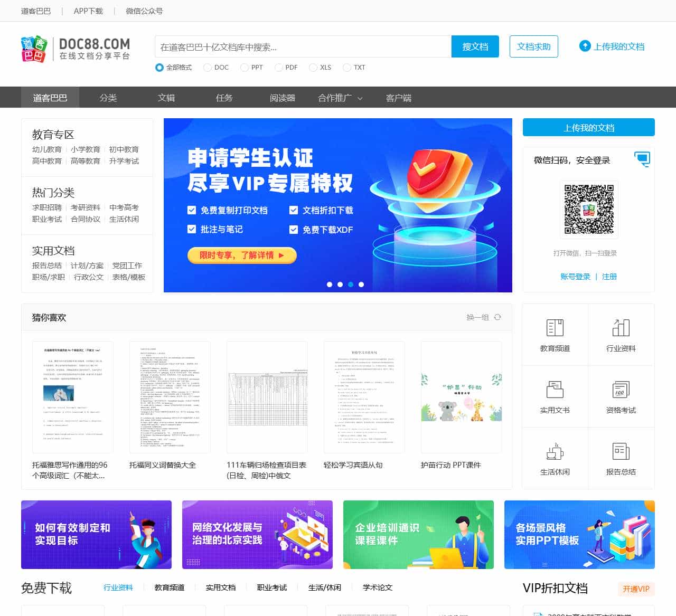The width and height of the screenshot is (676, 616).
Task: Open the 道客巴巴 navigation tab
Action: coord(50,98)
